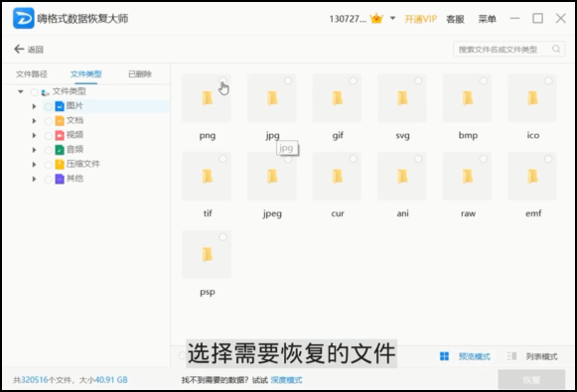577x392 pixels.
Task: Select the 音频 tree item label
Action: point(74,149)
